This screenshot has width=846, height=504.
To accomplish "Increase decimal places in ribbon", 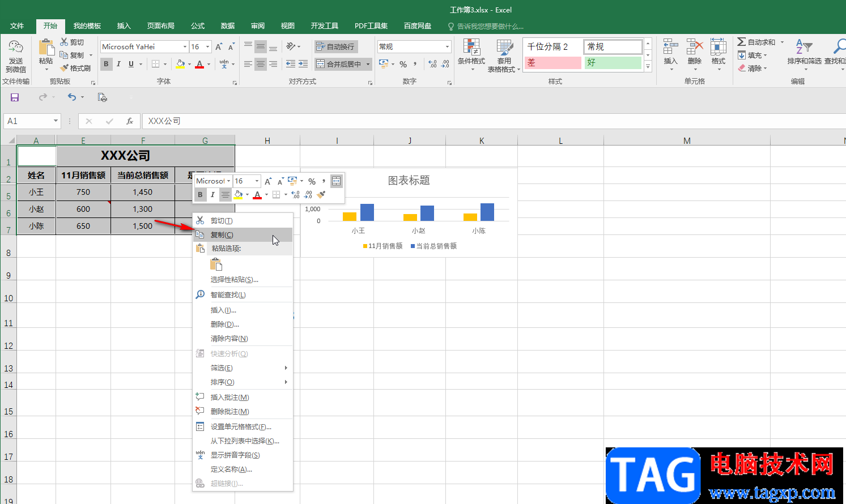I will tap(432, 64).
